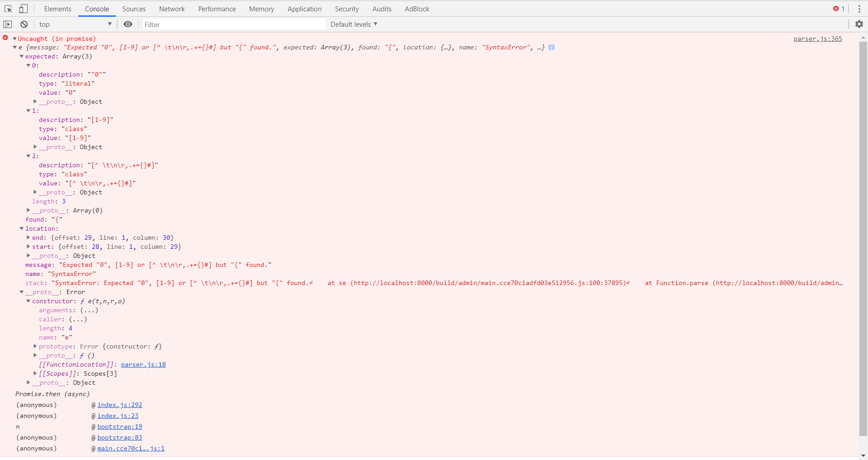Expand __proto__: Array(0) node
Viewport: 868px width, 460px height.
28,210
